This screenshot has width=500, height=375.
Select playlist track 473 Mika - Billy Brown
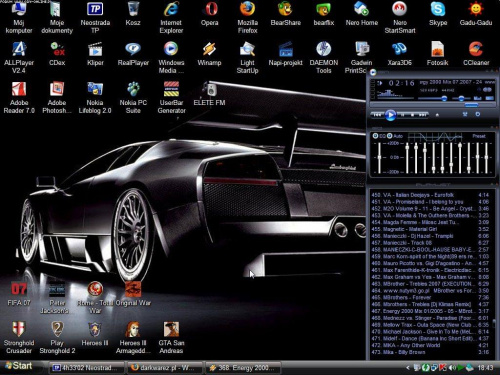tap(430, 352)
